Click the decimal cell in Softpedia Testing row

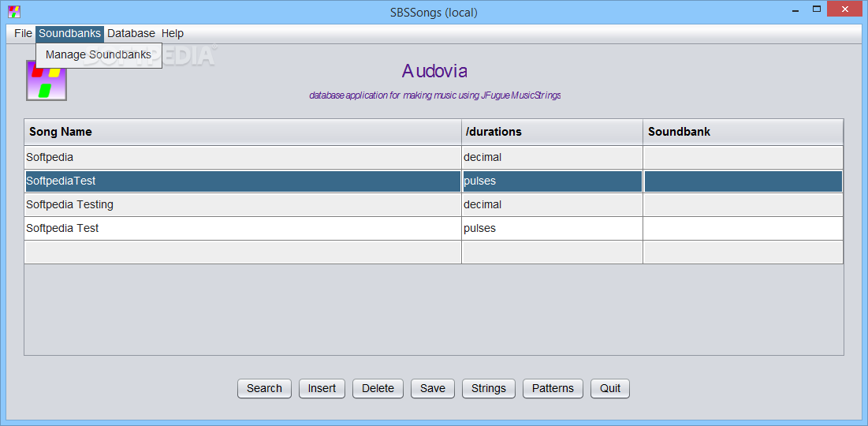coord(552,205)
